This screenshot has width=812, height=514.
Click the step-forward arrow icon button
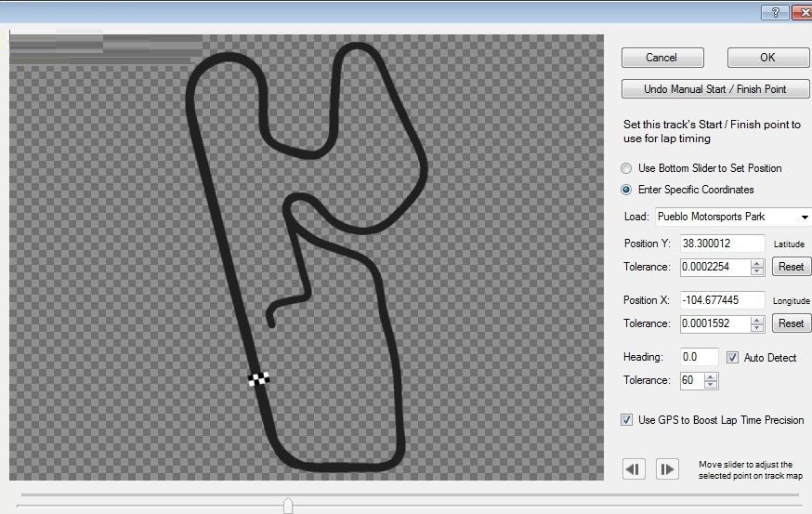[x=667, y=469]
